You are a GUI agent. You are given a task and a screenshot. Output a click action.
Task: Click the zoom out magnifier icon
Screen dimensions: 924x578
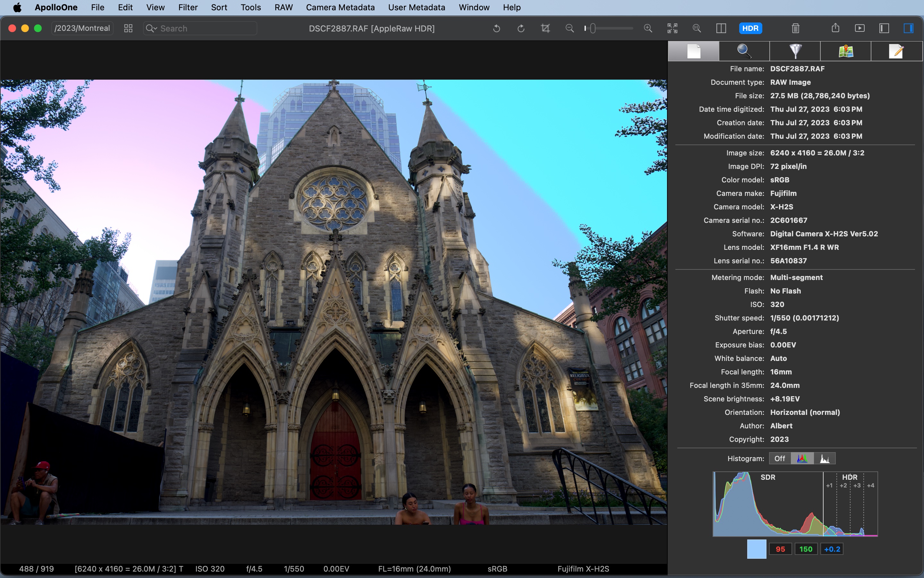pyautogui.click(x=570, y=28)
